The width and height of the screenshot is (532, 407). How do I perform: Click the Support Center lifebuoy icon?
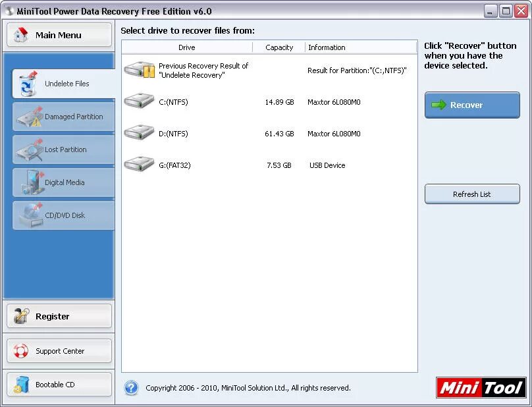[21, 350]
